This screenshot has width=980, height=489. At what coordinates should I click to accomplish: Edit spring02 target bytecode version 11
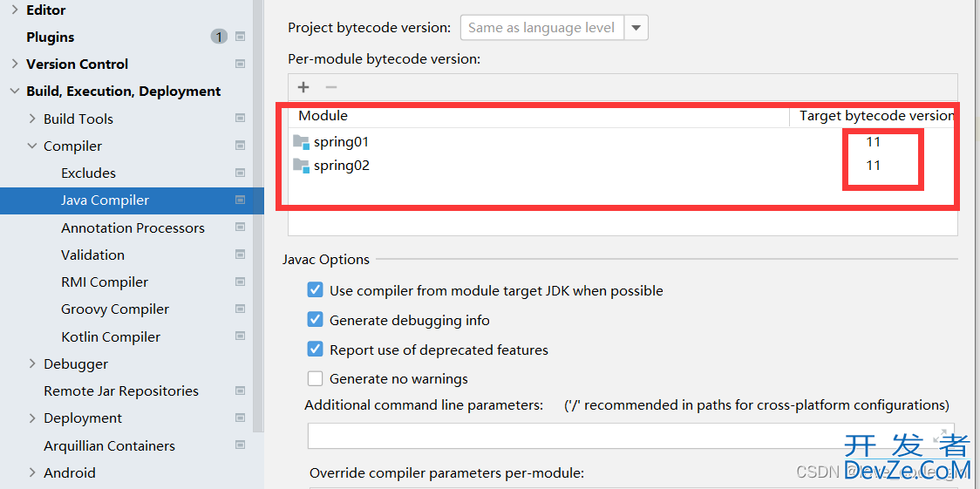click(873, 166)
